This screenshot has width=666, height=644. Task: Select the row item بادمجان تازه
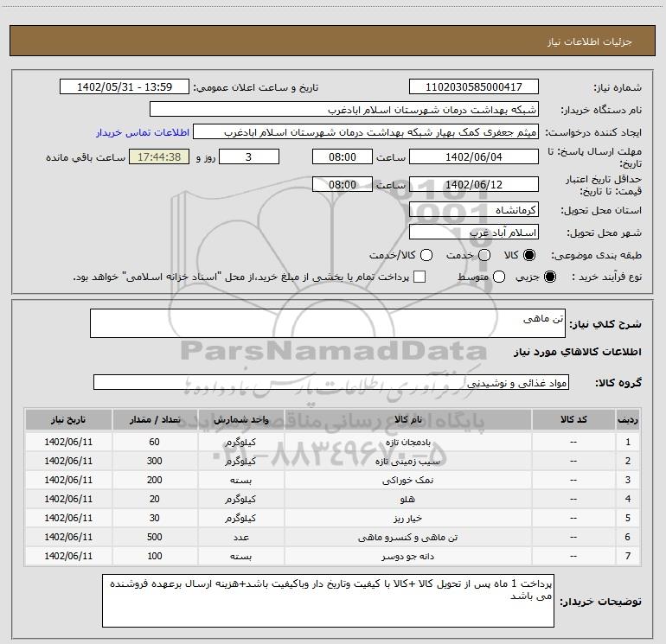[x=407, y=442]
